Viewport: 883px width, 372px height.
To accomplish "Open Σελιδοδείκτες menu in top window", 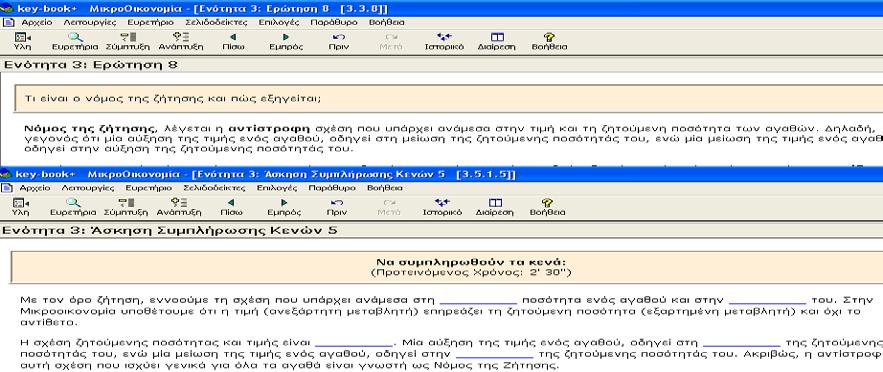I will [x=216, y=23].
